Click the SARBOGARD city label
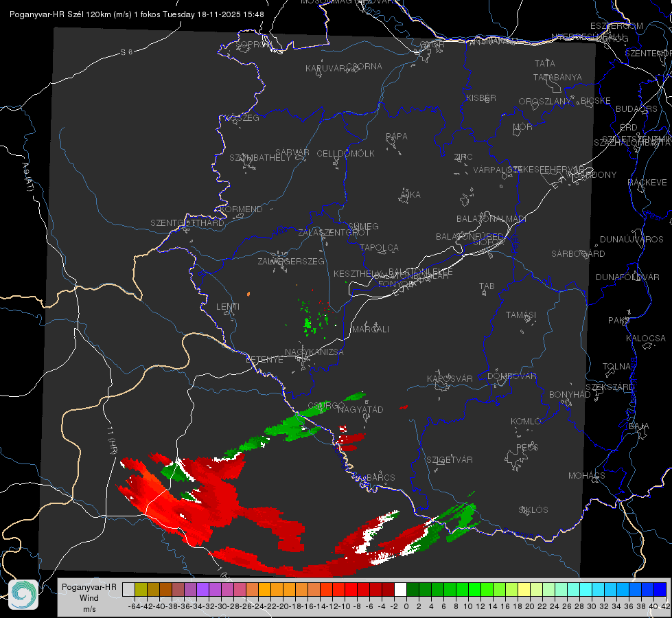The height and width of the screenshot is (618, 672). click(x=578, y=254)
